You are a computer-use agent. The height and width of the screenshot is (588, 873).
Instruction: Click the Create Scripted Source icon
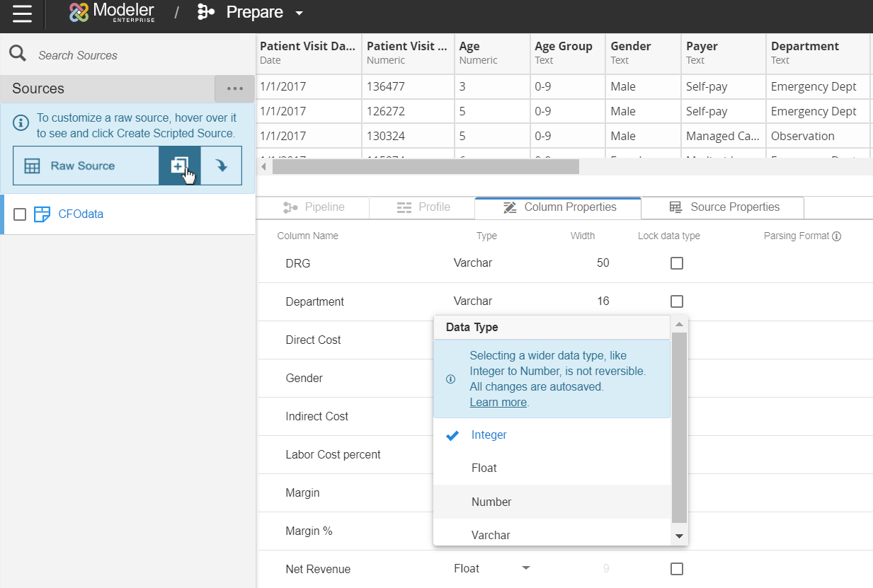(x=180, y=166)
